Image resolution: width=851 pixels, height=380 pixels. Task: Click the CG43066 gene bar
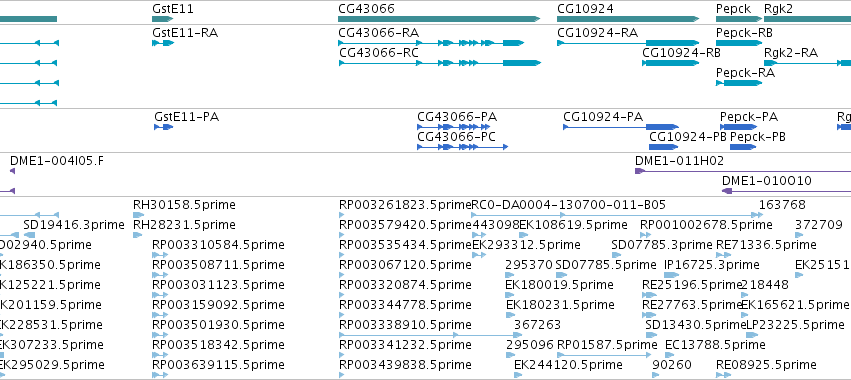439,19
